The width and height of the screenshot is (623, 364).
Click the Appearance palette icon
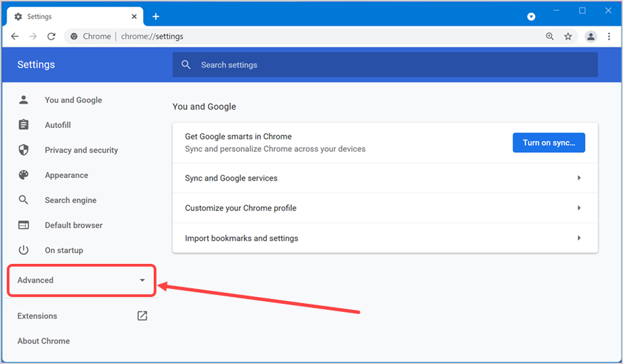pyautogui.click(x=24, y=175)
